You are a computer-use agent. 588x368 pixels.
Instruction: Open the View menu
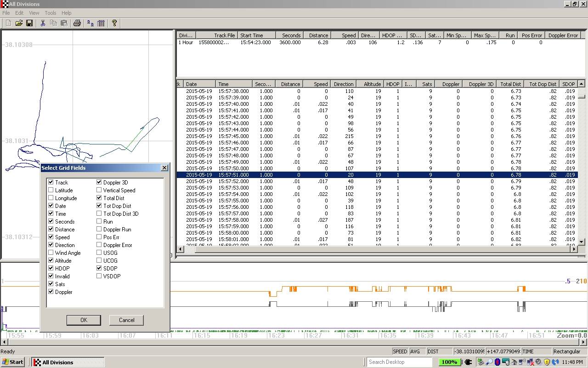(34, 13)
